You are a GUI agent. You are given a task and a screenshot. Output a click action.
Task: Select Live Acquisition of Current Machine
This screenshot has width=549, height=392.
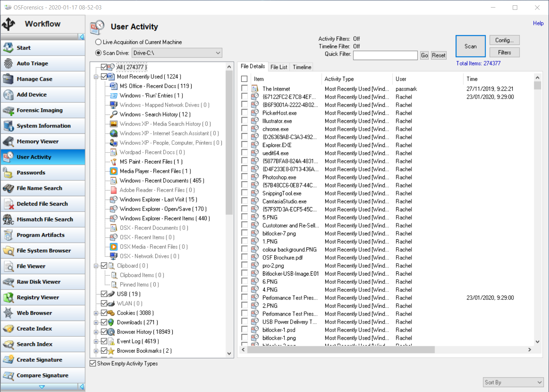pyautogui.click(x=99, y=42)
